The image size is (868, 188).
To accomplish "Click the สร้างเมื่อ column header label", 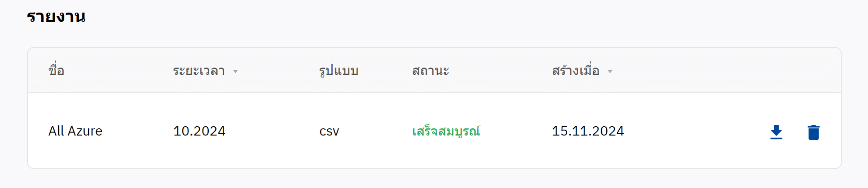I will tap(575, 71).
